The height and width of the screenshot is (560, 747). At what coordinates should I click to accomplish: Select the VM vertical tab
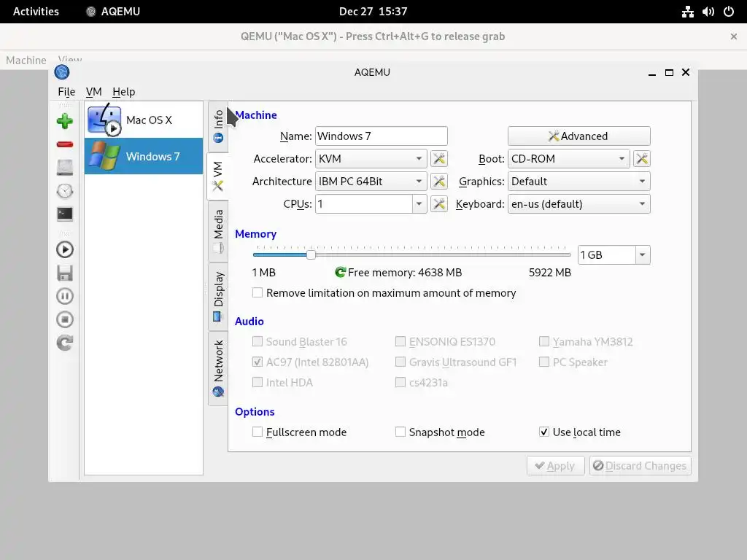coord(217,176)
